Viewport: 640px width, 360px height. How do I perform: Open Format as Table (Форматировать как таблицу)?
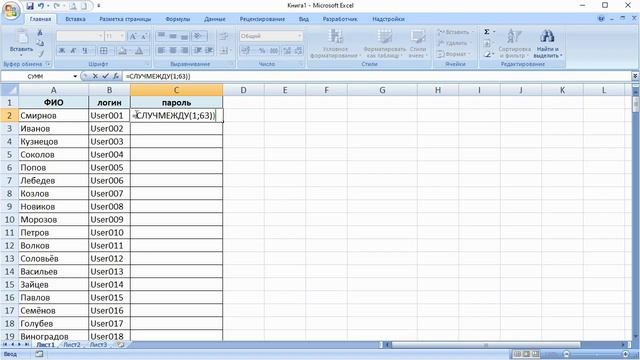pos(384,44)
